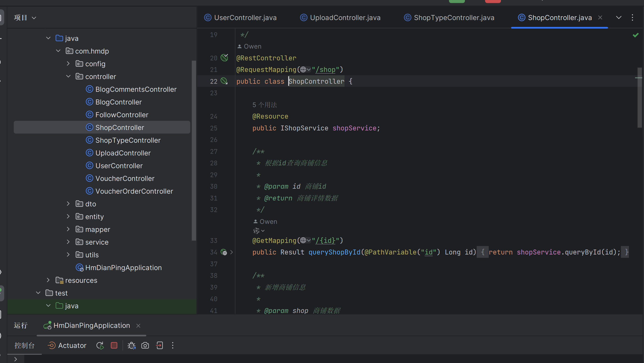The height and width of the screenshot is (363, 644).
Task: Click the /shop URL mapping link
Action: click(325, 70)
